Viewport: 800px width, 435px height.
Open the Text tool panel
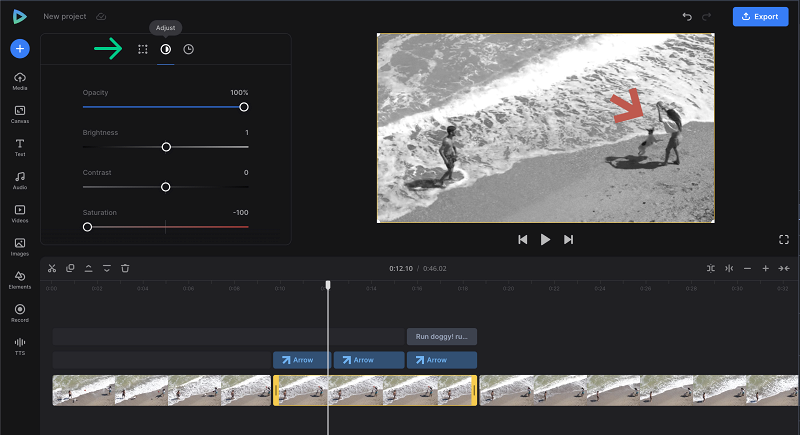tap(20, 147)
